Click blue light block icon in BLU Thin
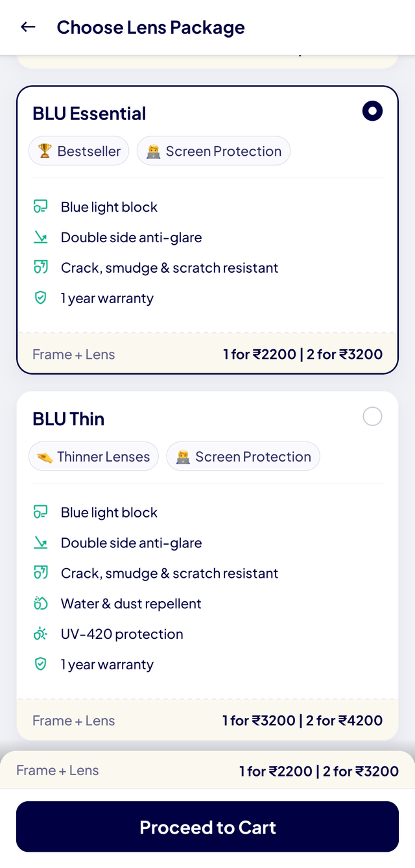 point(40,512)
